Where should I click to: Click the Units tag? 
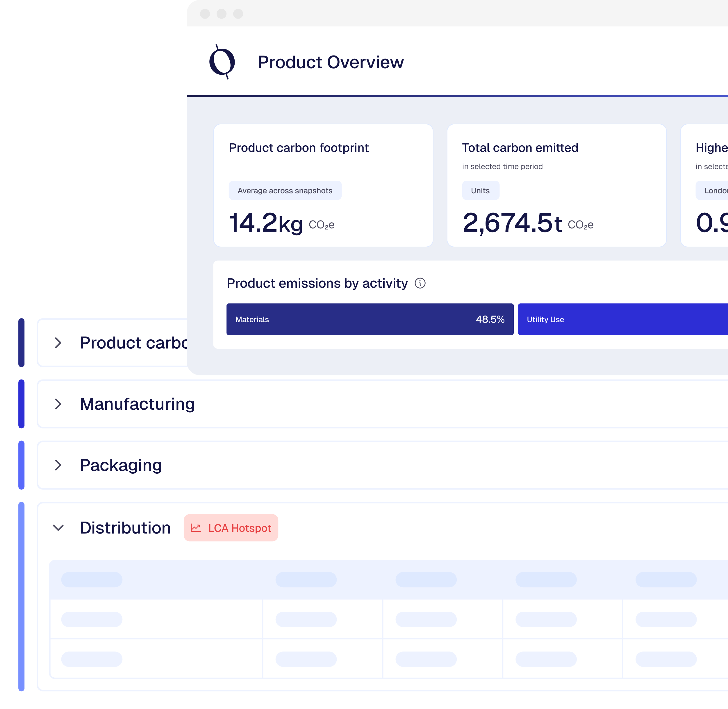click(480, 191)
